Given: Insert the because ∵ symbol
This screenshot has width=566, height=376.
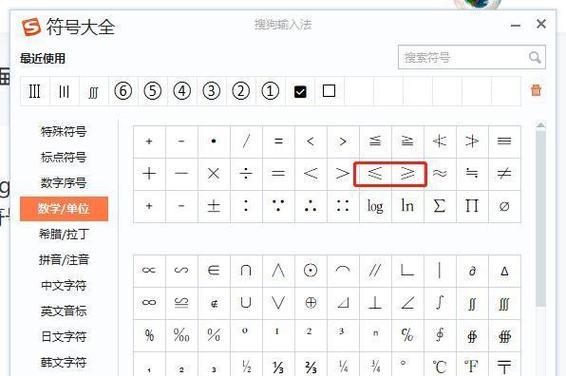Looking at the screenshot, I should 278,206.
